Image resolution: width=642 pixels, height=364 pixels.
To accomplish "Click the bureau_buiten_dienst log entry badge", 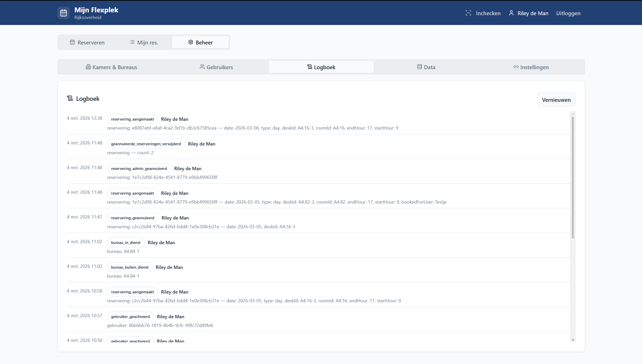I will pyautogui.click(x=130, y=267).
